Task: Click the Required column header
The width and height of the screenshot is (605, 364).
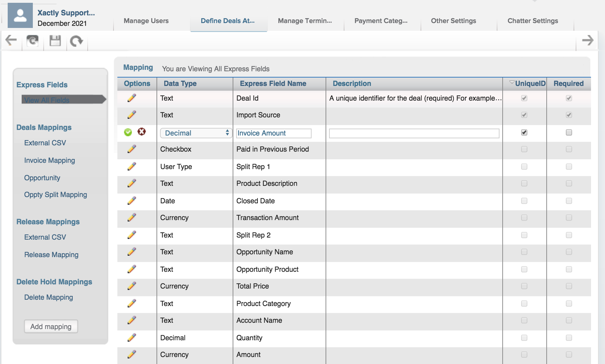Action: 569,83
